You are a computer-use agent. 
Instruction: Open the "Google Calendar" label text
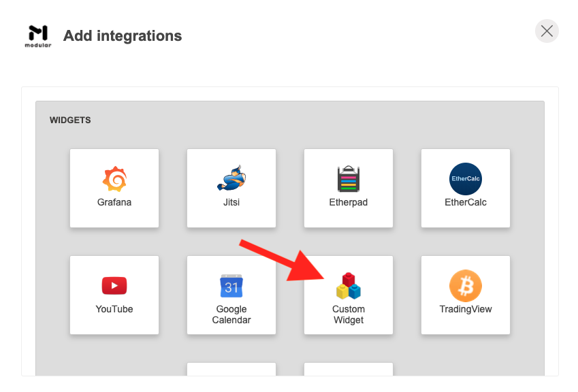tap(231, 314)
